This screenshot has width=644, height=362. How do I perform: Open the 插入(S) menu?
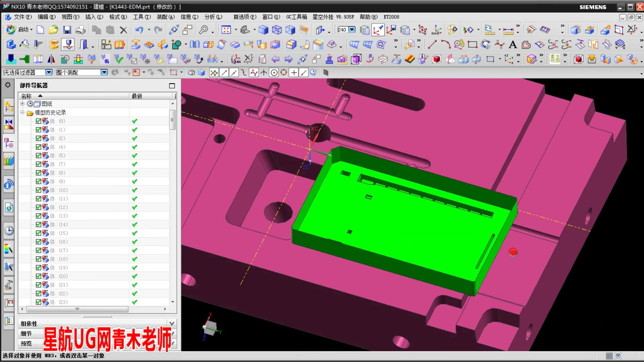[x=94, y=17]
